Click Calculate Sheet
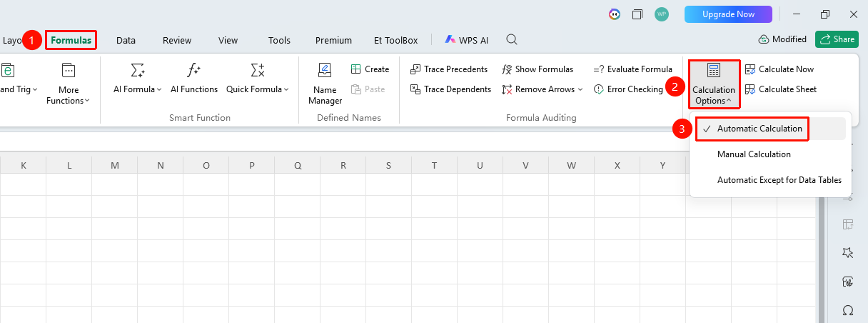The width and height of the screenshot is (868, 323). (x=781, y=89)
